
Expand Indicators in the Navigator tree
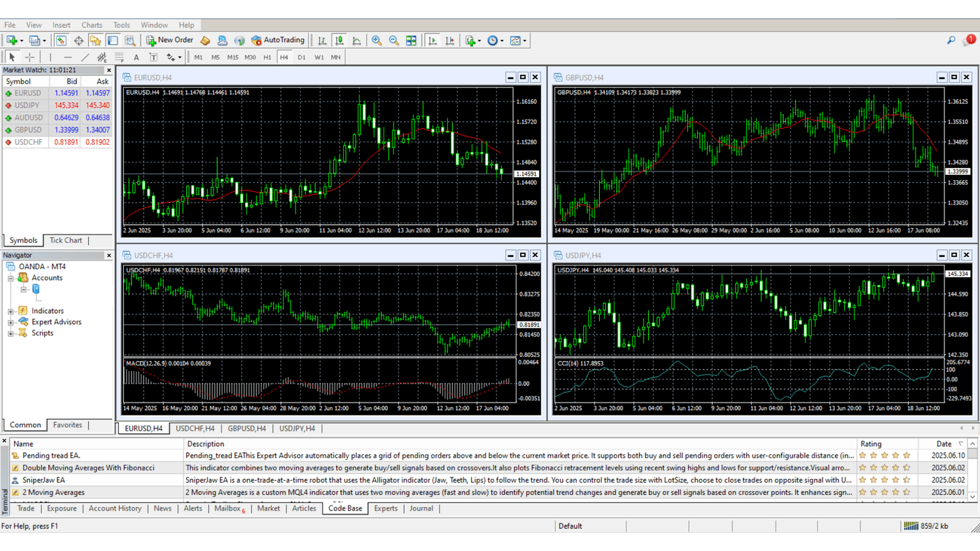10,310
